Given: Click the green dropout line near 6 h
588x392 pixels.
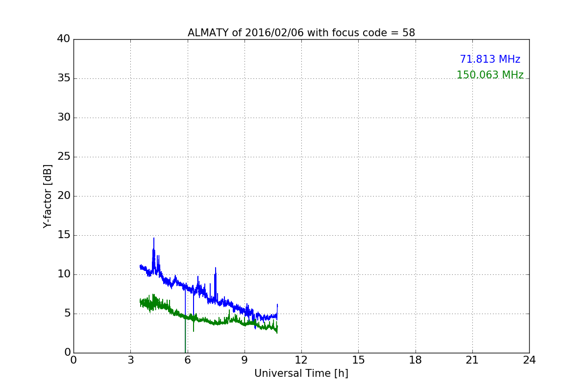Looking at the screenshot, I should (x=186, y=336).
